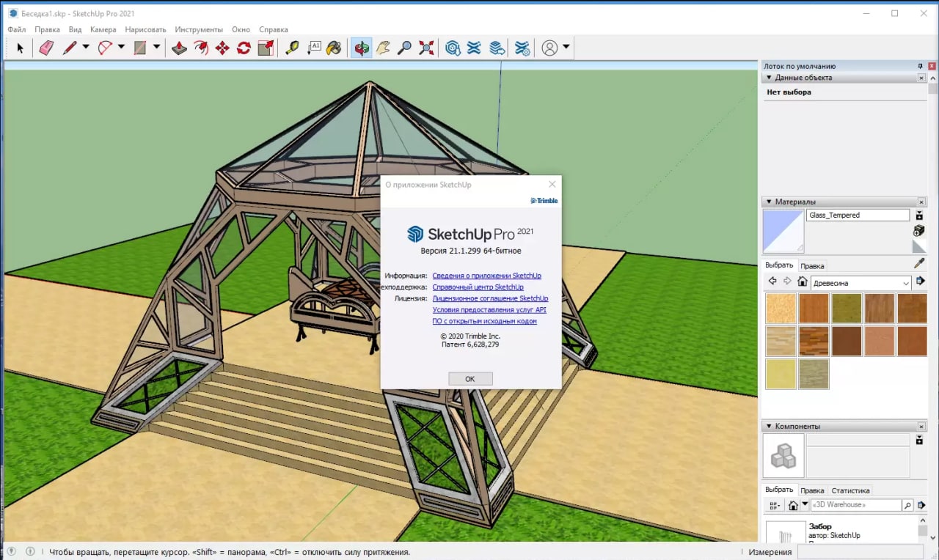Select the Scale tool

[266, 48]
